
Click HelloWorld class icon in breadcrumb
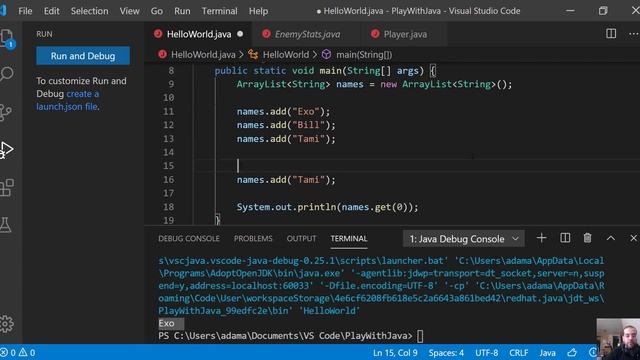coord(253,54)
